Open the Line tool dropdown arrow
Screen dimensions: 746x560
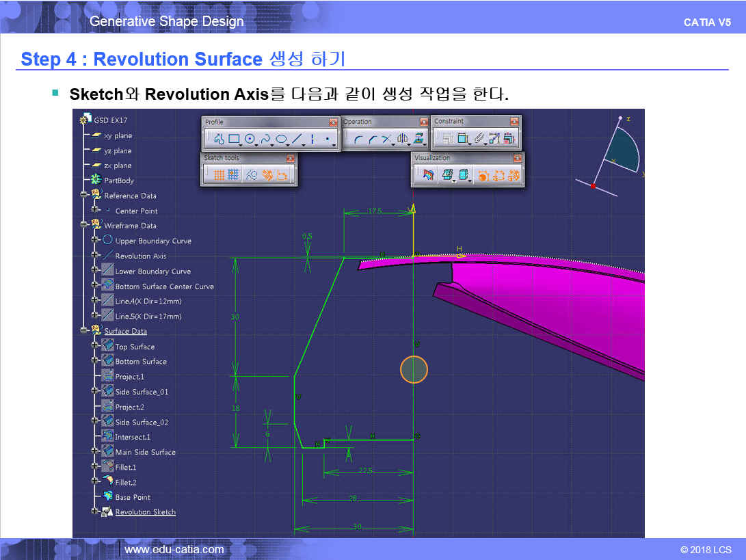304,144
